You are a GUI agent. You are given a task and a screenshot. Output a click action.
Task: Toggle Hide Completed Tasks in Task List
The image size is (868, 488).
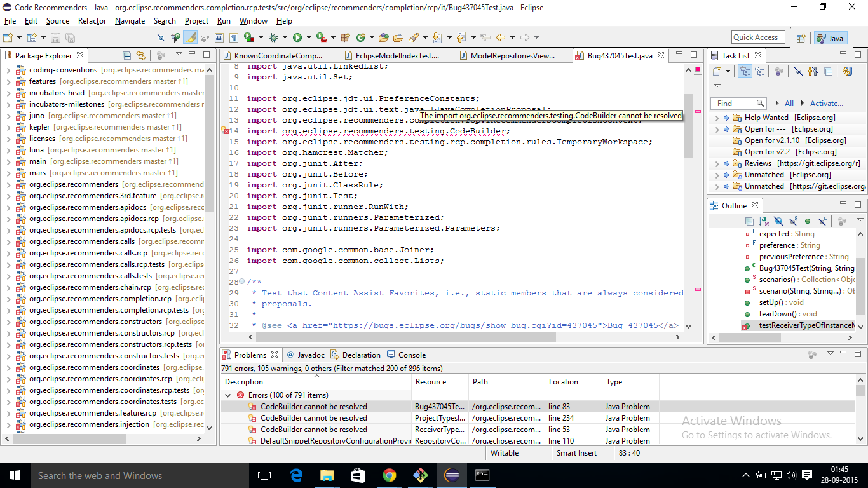pos(798,71)
